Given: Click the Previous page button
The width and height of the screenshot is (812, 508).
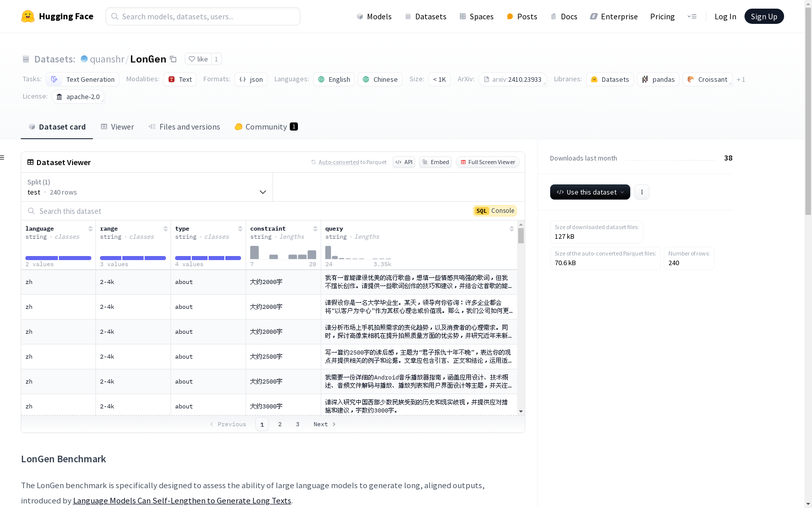Looking at the screenshot, I should click(x=228, y=424).
